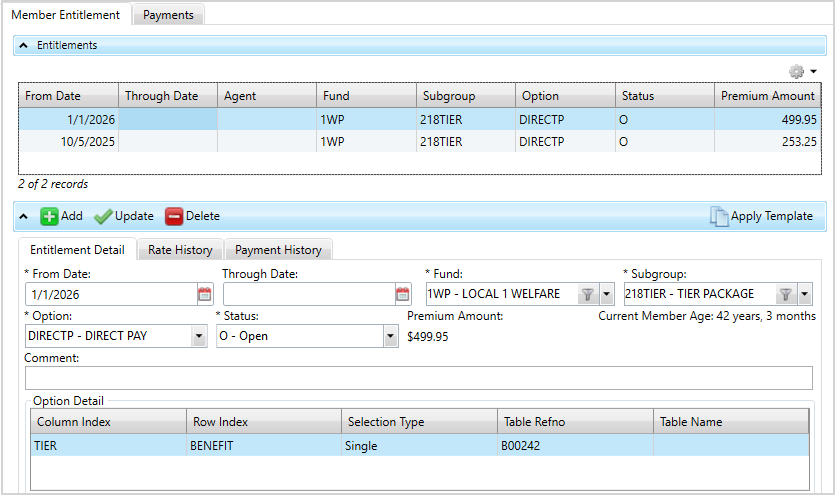Click into the Comment text field

click(x=418, y=378)
